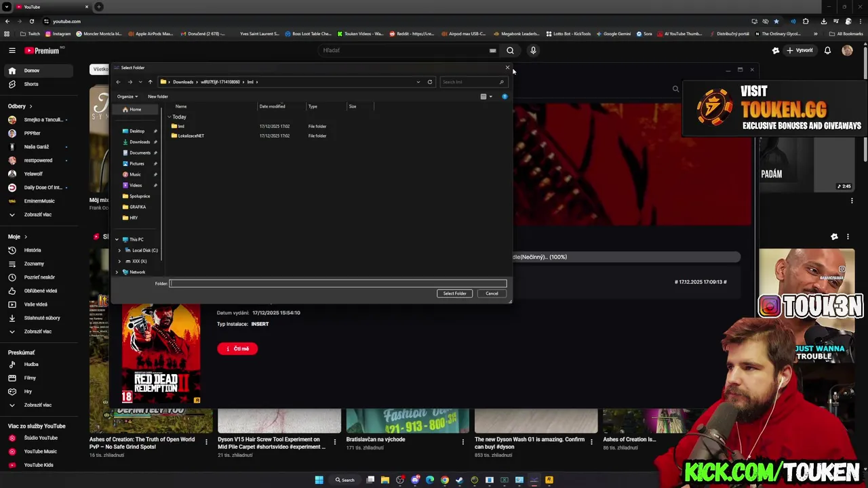Screen dimensions: 868x488
Task: Expand address bar history dropdown
Action: (x=418, y=82)
